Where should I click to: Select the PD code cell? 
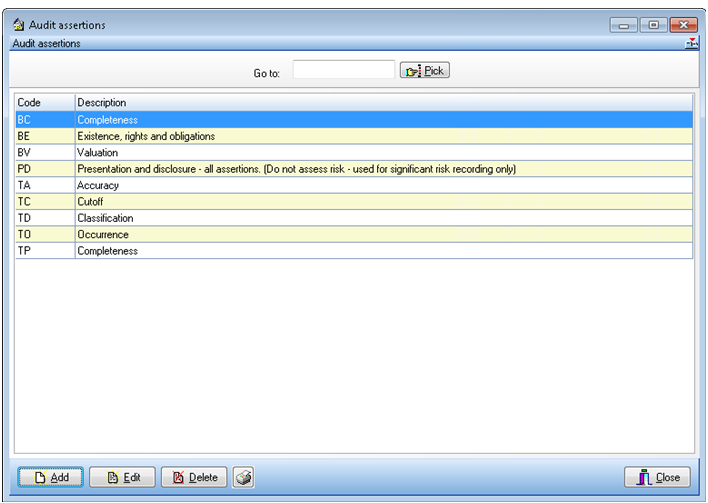(45, 169)
